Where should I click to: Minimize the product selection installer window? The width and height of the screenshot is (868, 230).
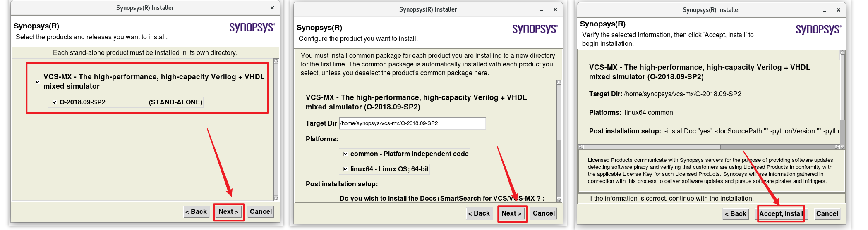pos(258,8)
